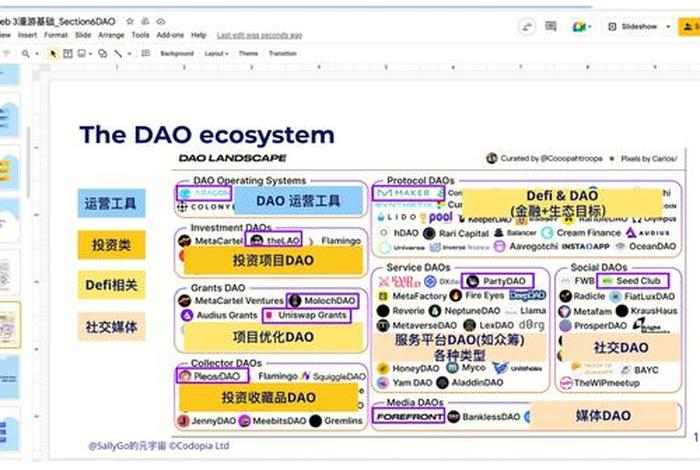Expand the line type dropdown arrow

129,54
